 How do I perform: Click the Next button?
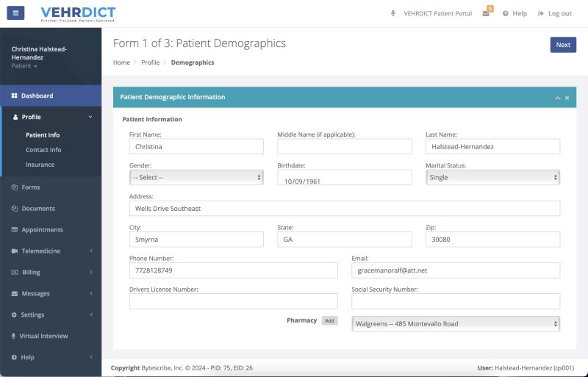coord(563,45)
